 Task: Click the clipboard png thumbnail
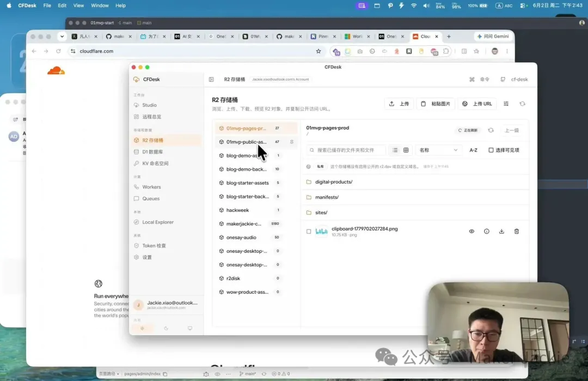[321, 232]
